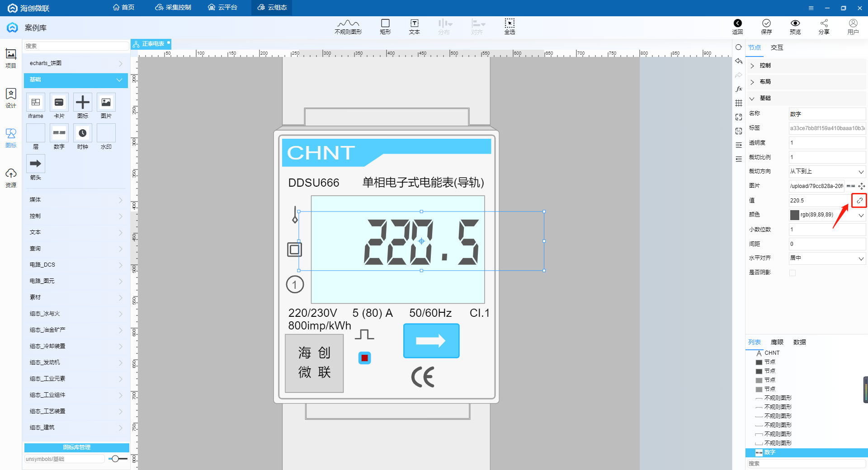Image resolution: width=868 pixels, height=470 pixels.
Task: Switch to the 交互 tab
Action: (x=777, y=47)
